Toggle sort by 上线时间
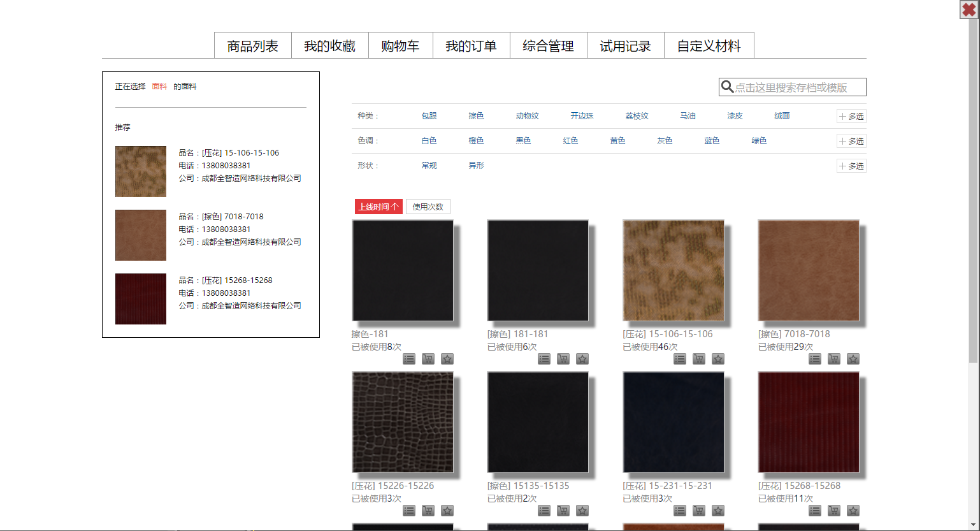This screenshot has height=531, width=980. [378, 207]
